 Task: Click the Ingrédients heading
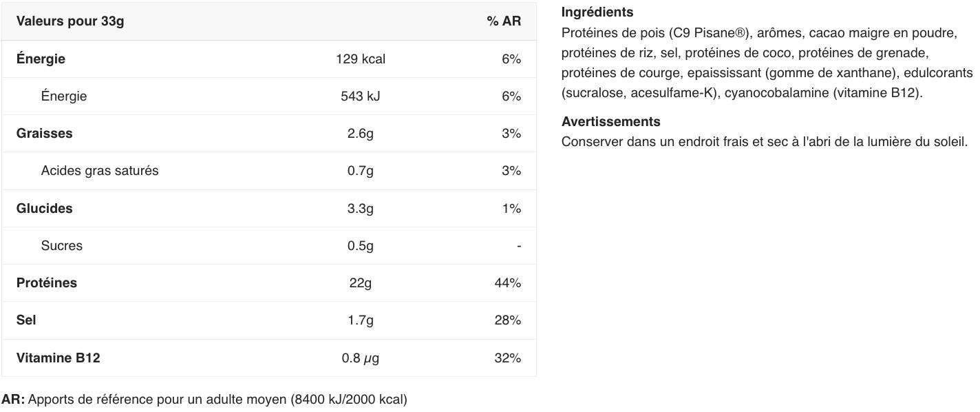[x=597, y=12]
